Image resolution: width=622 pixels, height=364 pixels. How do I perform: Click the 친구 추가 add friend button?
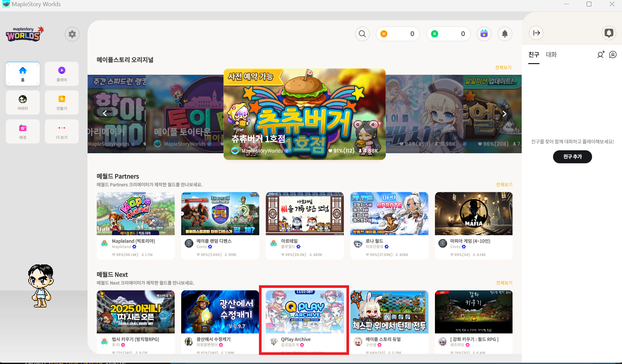572,156
